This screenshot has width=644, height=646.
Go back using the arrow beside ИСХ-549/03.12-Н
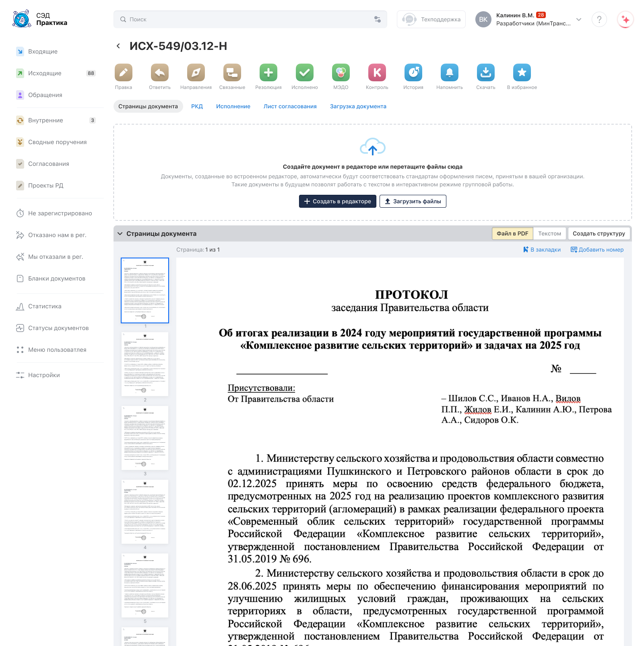pyautogui.click(x=118, y=46)
